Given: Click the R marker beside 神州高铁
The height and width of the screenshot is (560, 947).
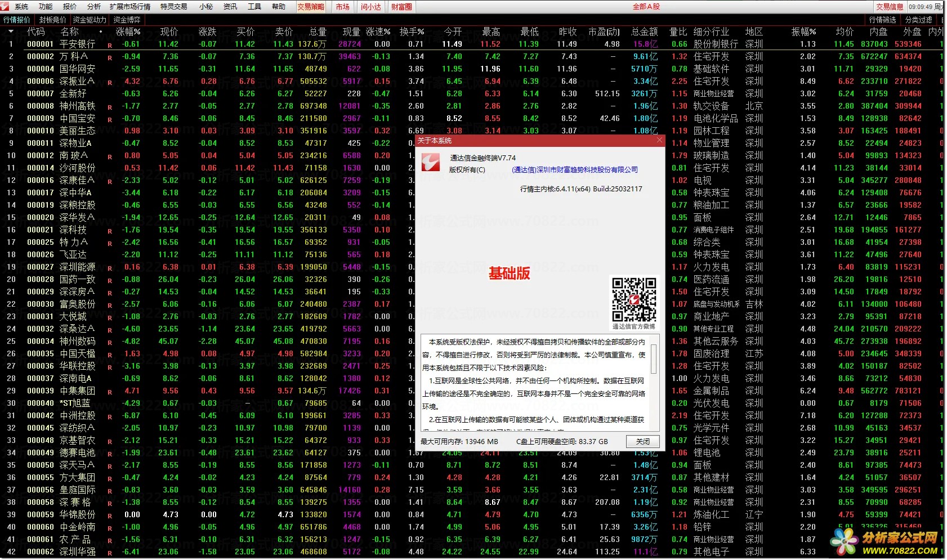Looking at the screenshot, I should [110, 107].
